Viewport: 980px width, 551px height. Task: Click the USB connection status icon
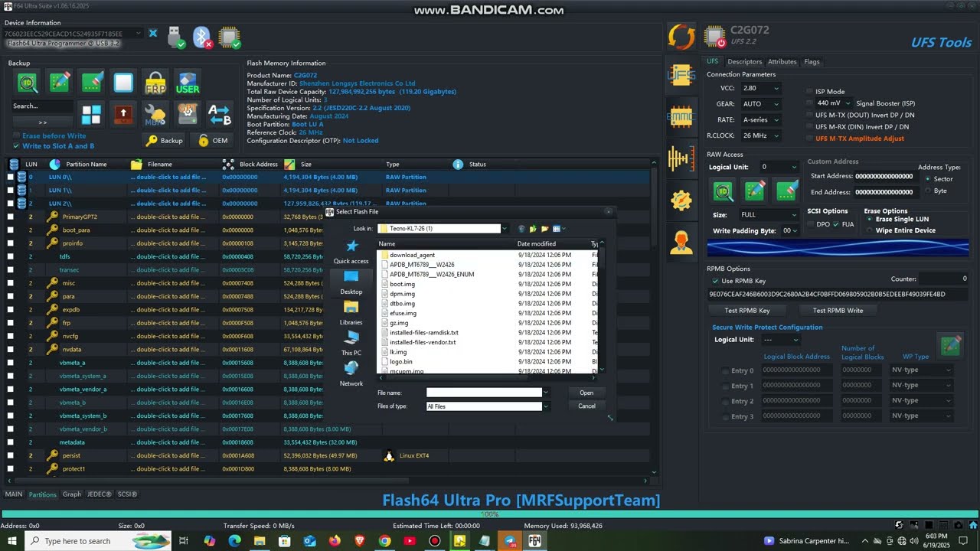point(175,37)
